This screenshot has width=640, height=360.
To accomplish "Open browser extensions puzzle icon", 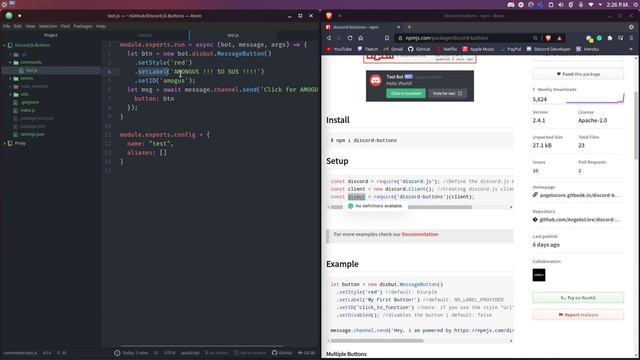I will [x=610, y=38].
